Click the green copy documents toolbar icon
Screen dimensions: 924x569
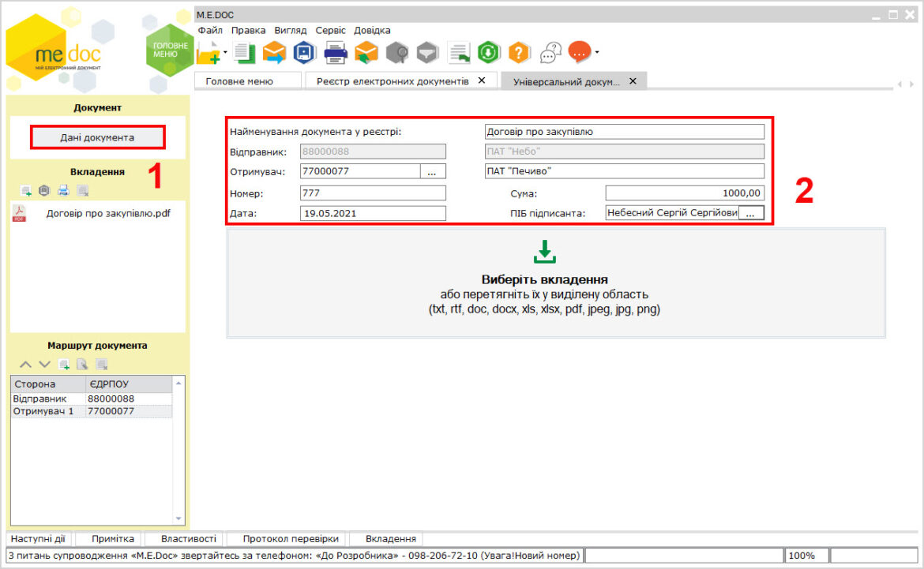(x=243, y=53)
